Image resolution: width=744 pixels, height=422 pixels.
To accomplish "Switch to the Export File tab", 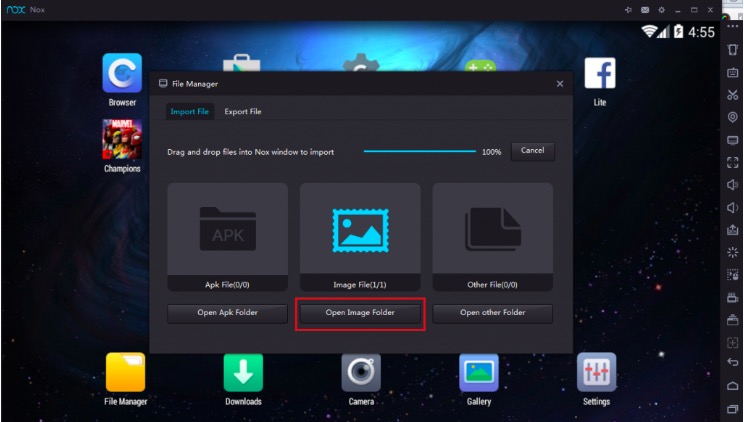I will 242,112.
